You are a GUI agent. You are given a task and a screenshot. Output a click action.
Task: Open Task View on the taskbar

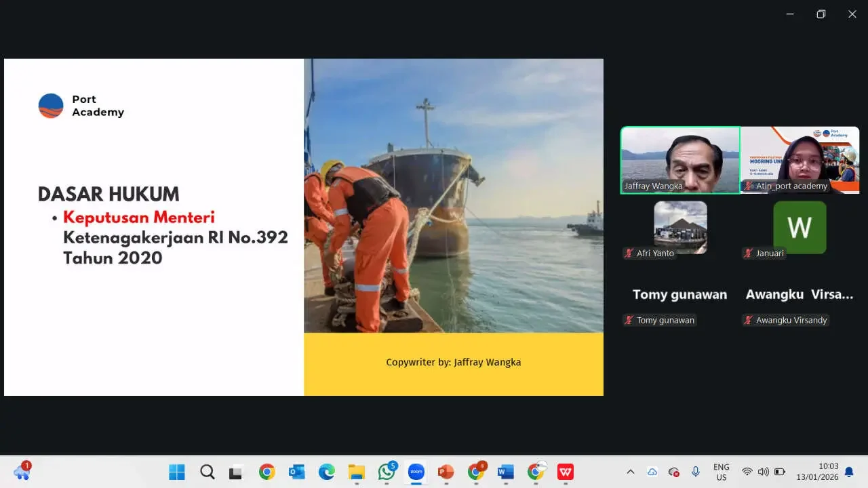point(236,472)
